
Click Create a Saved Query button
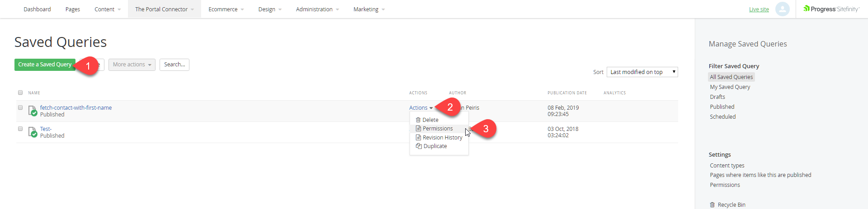click(45, 65)
